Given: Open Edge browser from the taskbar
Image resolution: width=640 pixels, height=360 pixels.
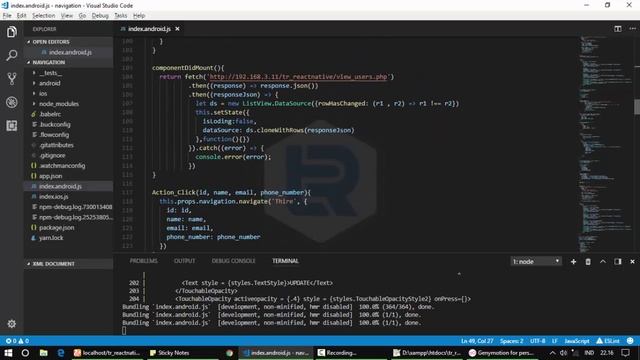Looking at the screenshot, I should (x=61, y=353).
